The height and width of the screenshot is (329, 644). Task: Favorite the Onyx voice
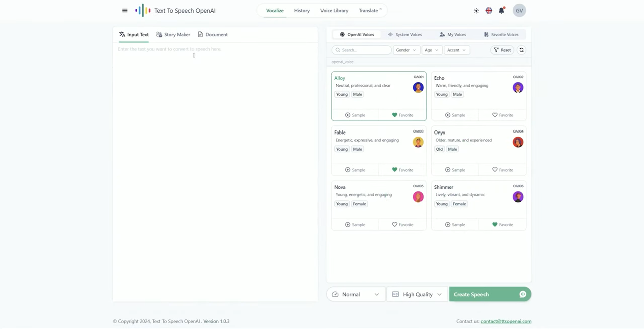coord(502,170)
